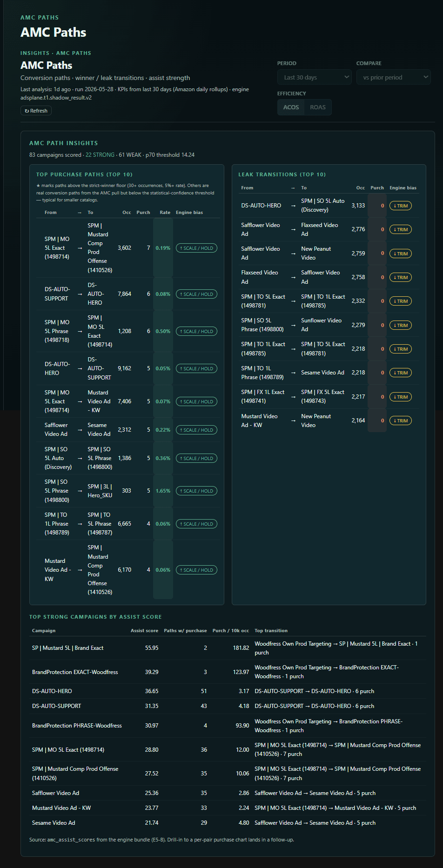Click 'Sesame Video Ad' campaign at table bottom

click(x=54, y=823)
